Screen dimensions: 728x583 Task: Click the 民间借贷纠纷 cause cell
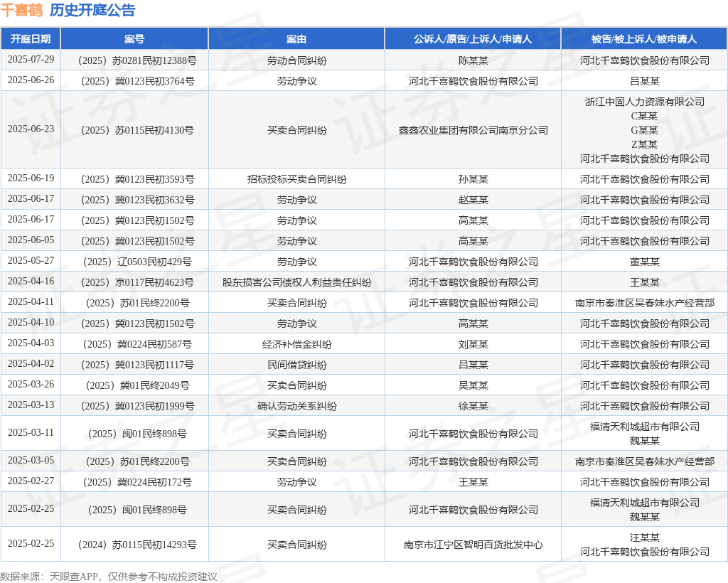[296, 365]
